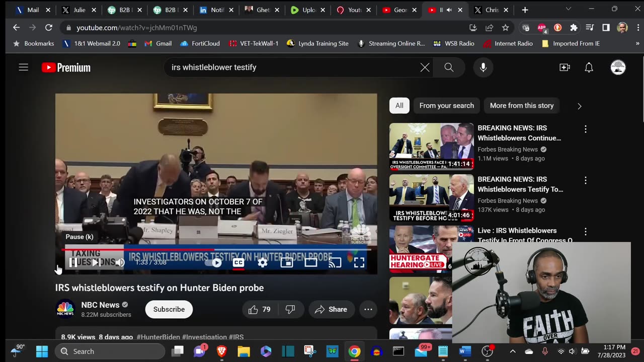Open Chrome's three-dot menu

(x=637, y=28)
